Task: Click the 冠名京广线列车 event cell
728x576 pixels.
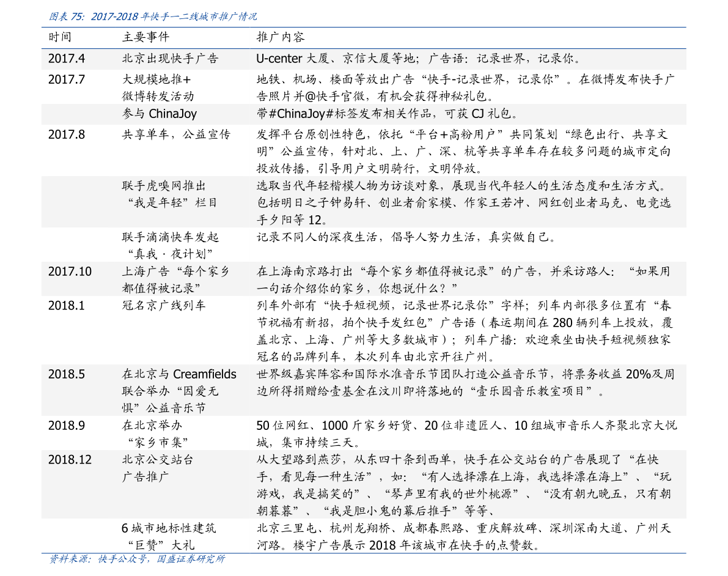Action: [163, 306]
